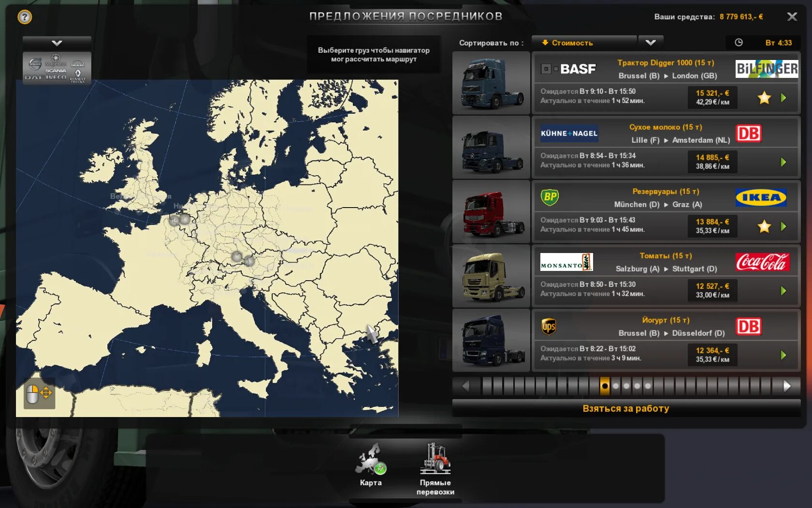This screenshot has width=812, height=508.
Task: Click the Brussel (B) ► London (GB) route
Action: point(667,76)
